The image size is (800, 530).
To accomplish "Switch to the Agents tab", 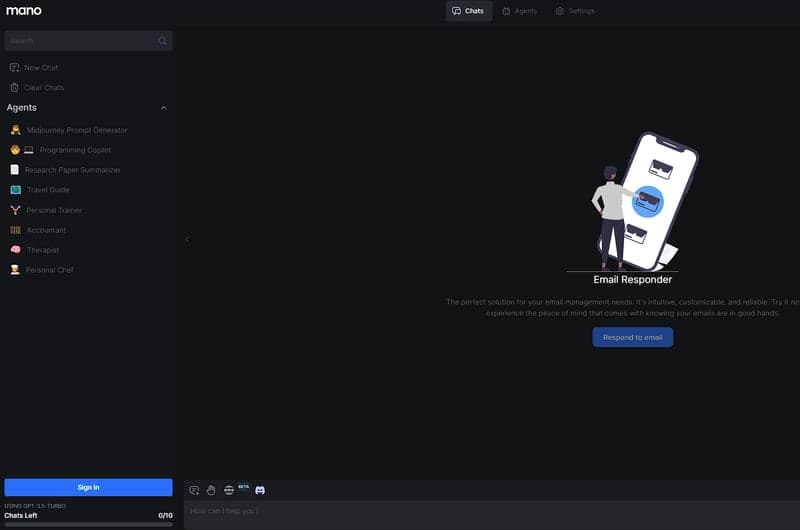I will (519, 11).
